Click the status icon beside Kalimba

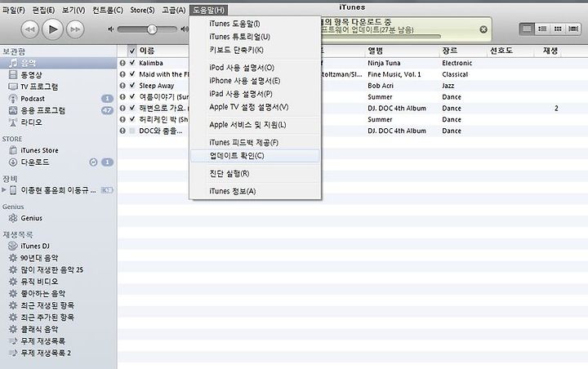click(x=122, y=63)
